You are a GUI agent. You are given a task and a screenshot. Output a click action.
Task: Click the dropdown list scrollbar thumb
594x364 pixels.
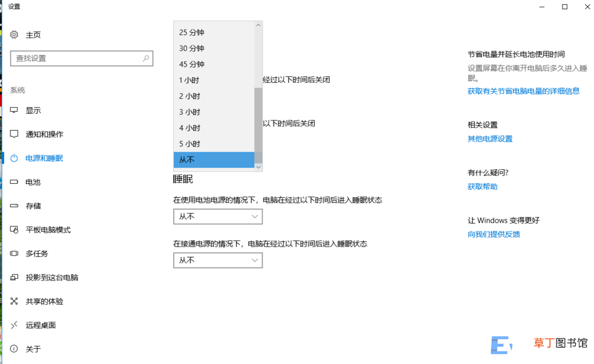[258, 125]
